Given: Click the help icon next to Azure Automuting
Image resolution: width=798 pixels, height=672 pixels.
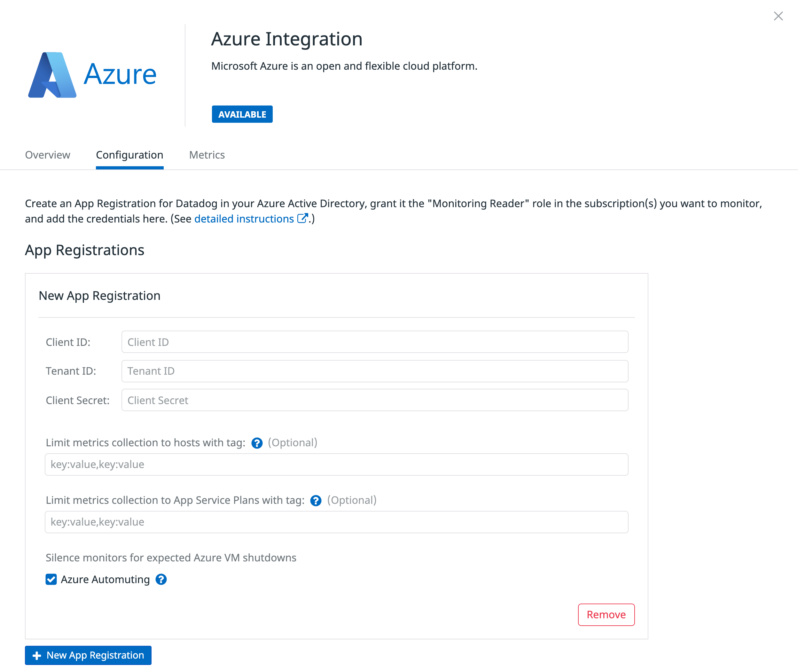Looking at the screenshot, I should (161, 579).
